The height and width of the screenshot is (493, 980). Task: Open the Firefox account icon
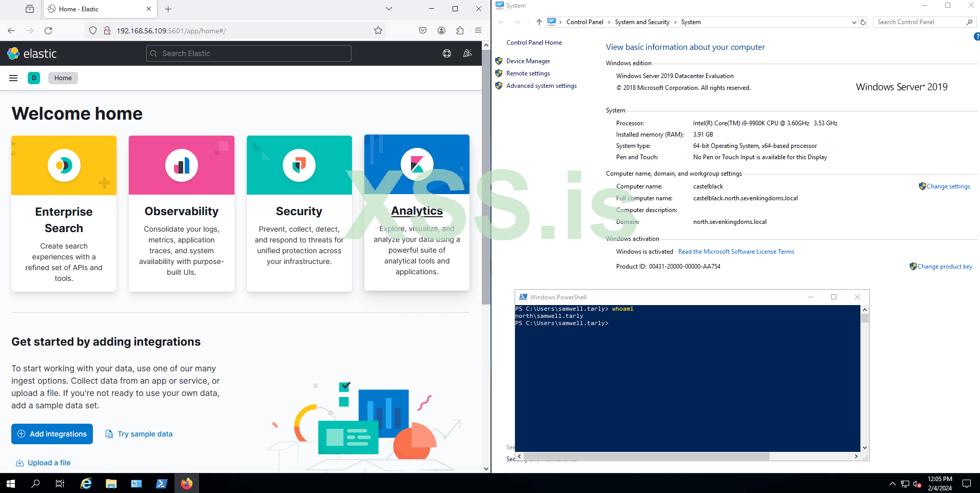(x=441, y=31)
